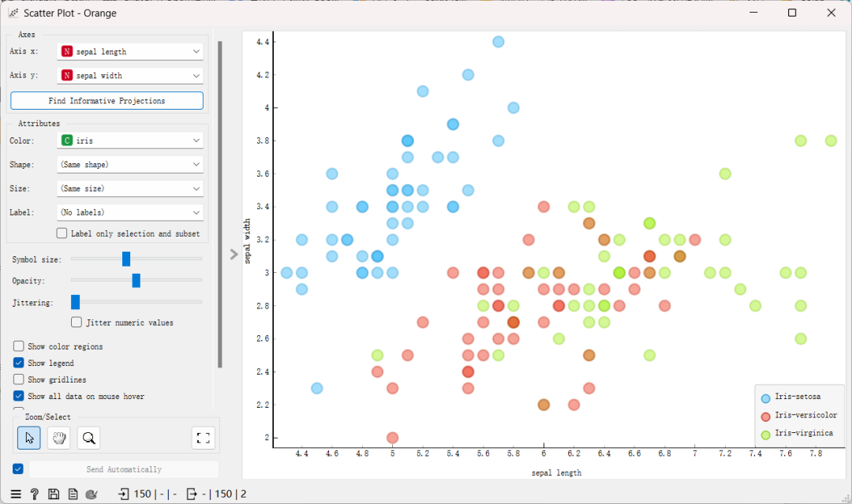Adjust the Opacity slider handle
Screen dimensions: 852x504
pyautogui.click(x=136, y=280)
